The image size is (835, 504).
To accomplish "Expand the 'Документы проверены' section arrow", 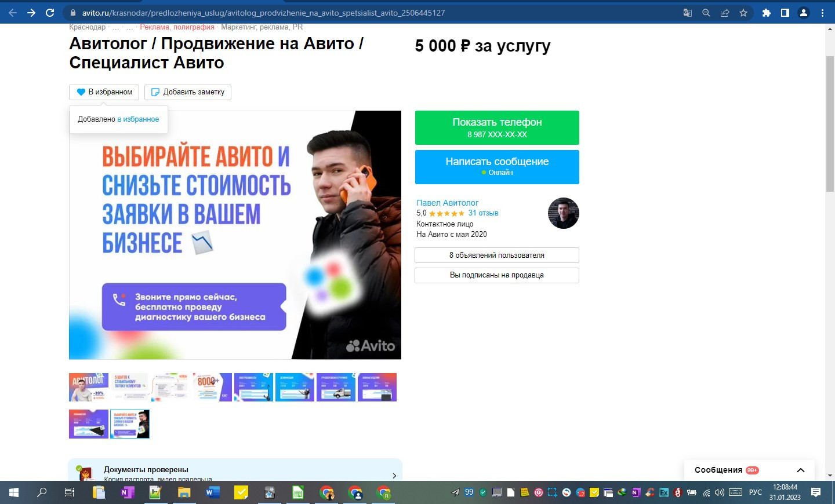I will point(394,476).
